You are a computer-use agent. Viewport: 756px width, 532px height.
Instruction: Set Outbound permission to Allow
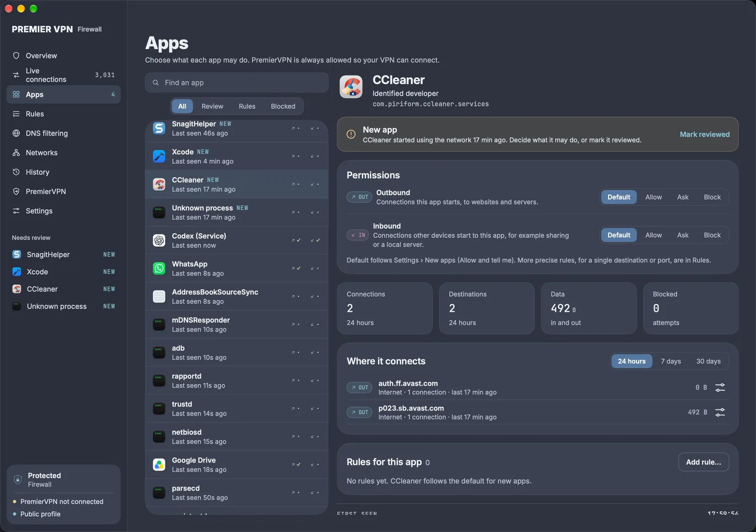pos(653,197)
